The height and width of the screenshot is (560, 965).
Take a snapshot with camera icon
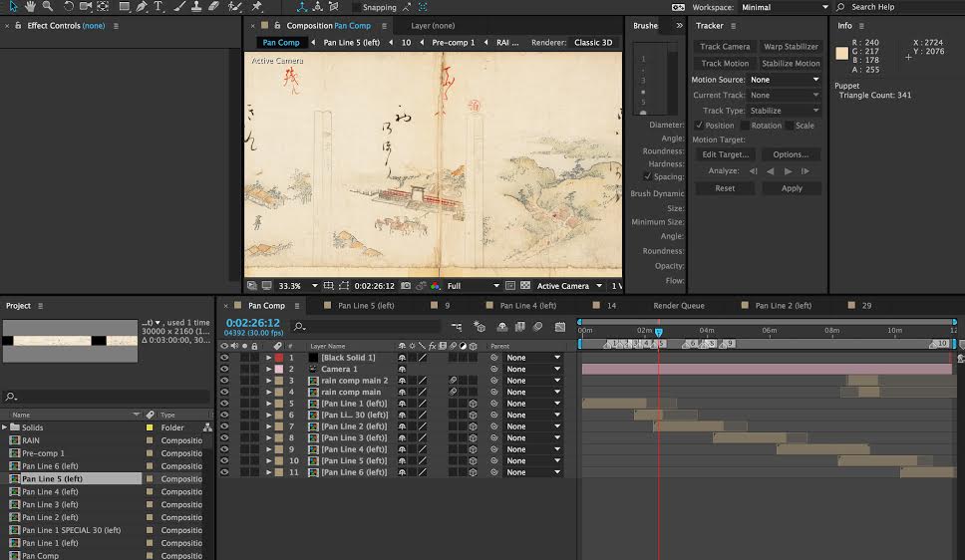pyautogui.click(x=406, y=286)
